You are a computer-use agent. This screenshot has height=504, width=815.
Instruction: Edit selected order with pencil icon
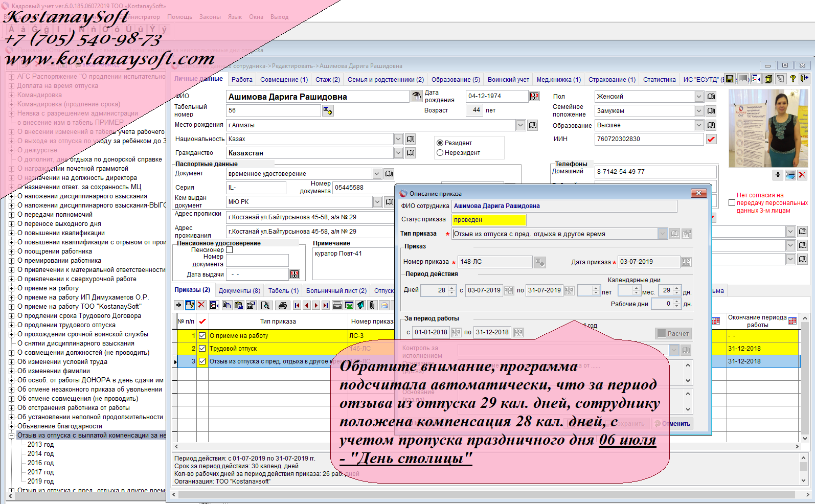190,305
